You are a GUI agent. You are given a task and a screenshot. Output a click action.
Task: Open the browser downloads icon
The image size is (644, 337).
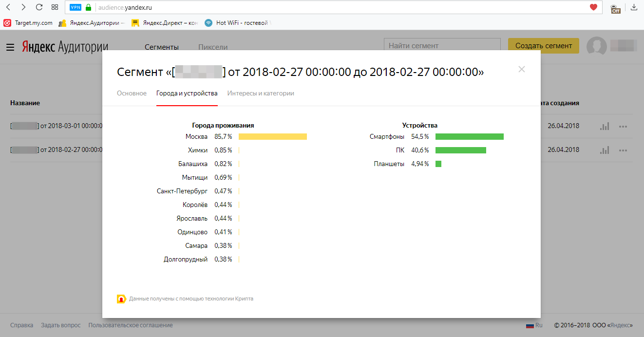pyautogui.click(x=634, y=7)
